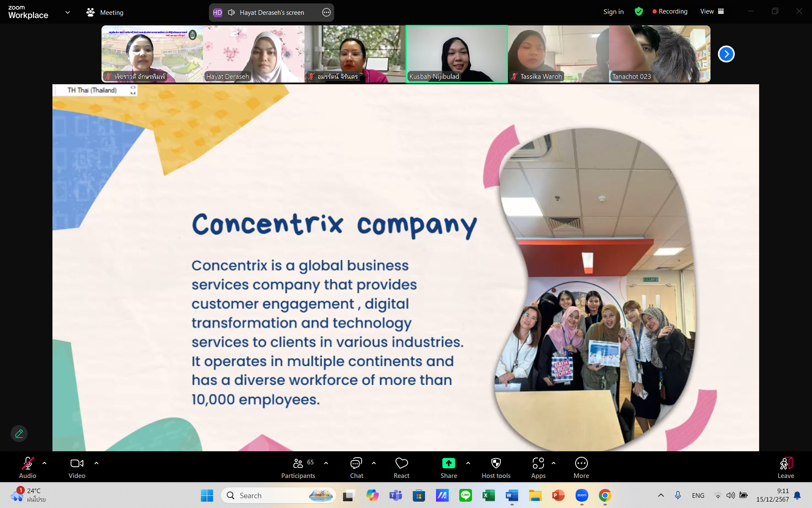Expand video settings arrow
812x508 pixels.
click(96, 463)
